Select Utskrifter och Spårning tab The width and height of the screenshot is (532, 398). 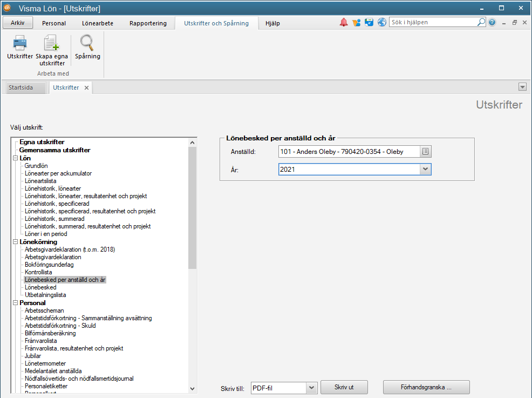tap(216, 23)
